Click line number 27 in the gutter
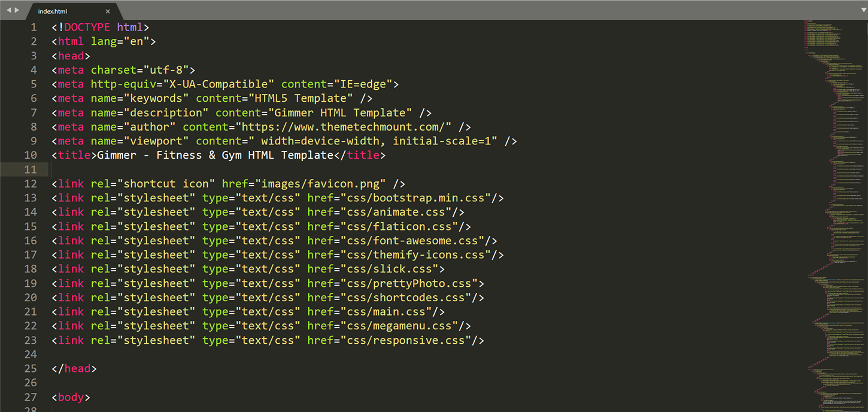This screenshot has height=412, width=868. [31, 398]
